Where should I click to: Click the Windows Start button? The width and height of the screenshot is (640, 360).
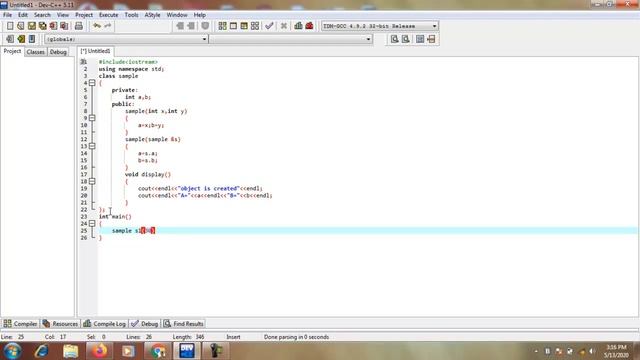tap(12, 351)
